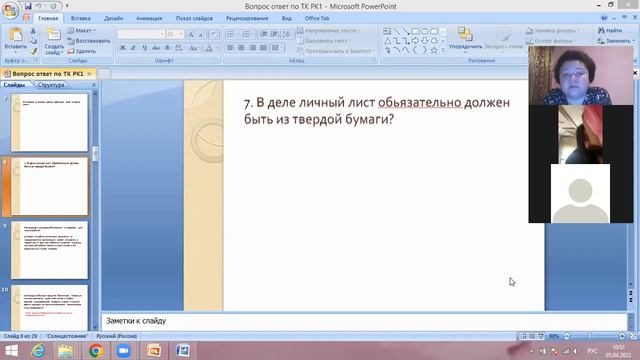Toggle text shadow S formatting

pyautogui.click(x=167, y=48)
